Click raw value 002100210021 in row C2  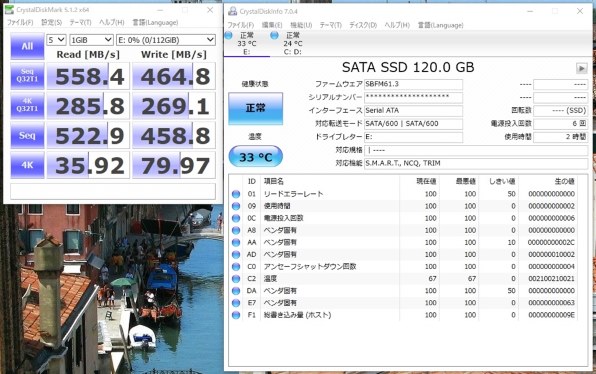[x=551, y=279]
